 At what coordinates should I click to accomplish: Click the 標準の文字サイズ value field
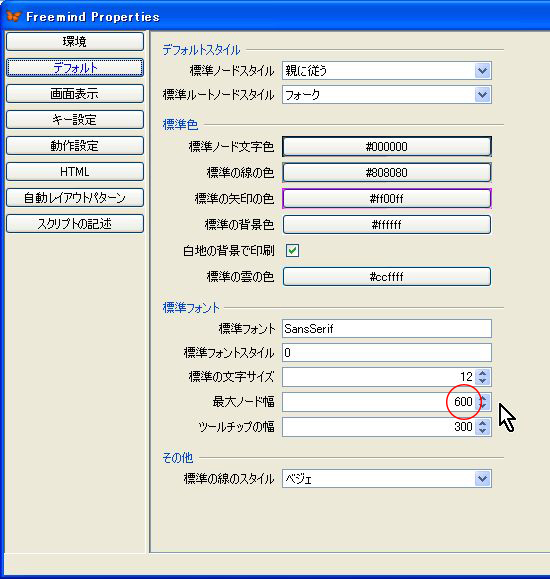379,377
